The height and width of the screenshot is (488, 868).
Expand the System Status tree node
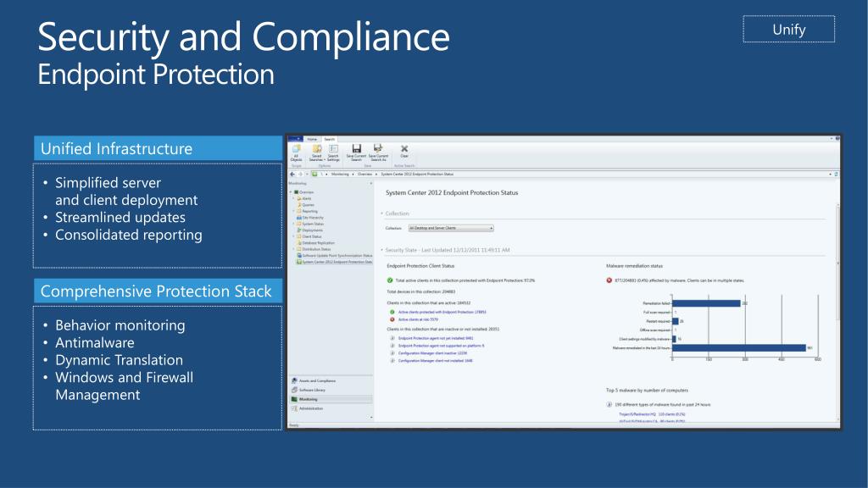pyautogui.click(x=294, y=224)
